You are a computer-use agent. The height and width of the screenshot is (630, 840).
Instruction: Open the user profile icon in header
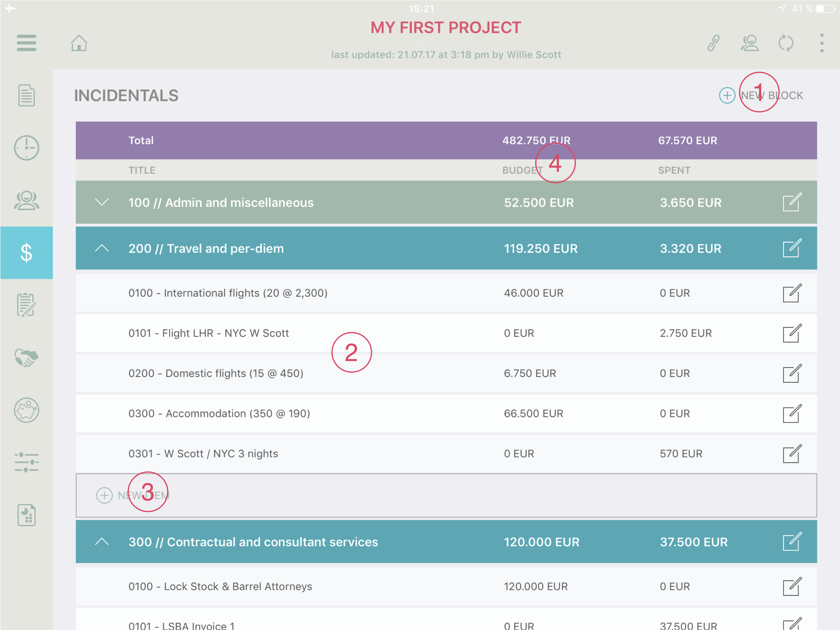(750, 43)
